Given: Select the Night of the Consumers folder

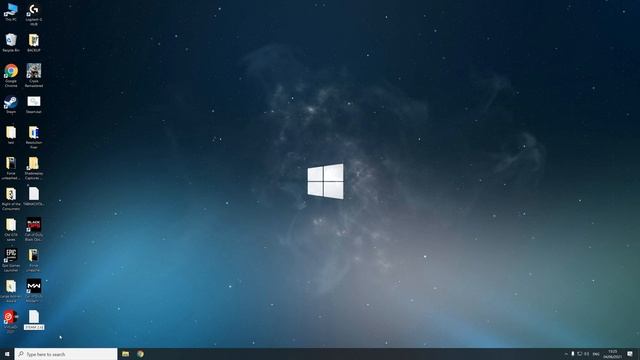Looking at the screenshot, I should [x=11, y=199].
